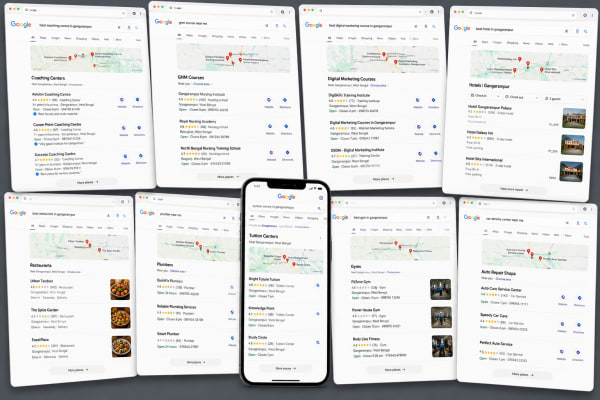
Task: Click voice search mic in GNM Courses window
Action: click(x=277, y=26)
